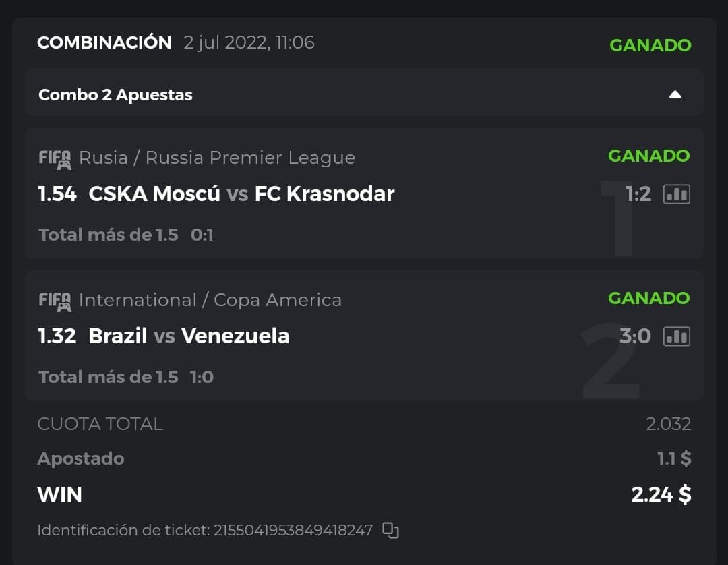Click the 1.54 odds on first bet
Viewport: 728px width, 565px height.
tap(57, 194)
